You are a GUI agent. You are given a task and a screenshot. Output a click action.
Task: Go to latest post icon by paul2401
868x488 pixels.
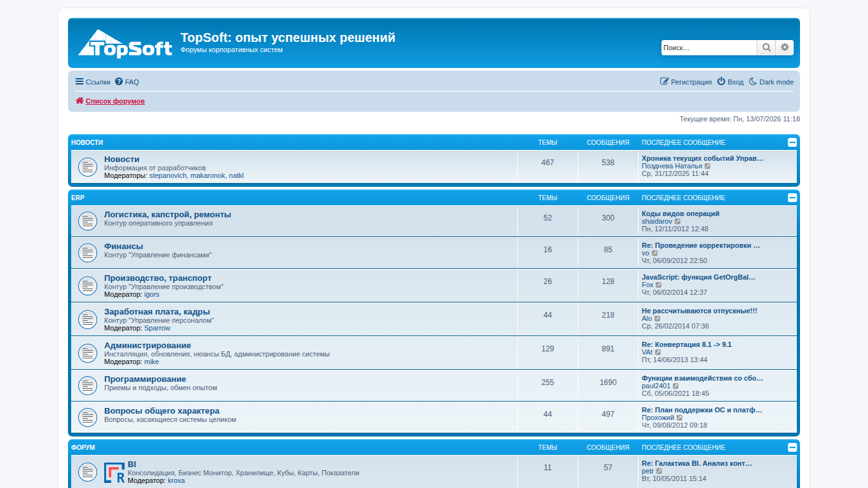[676, 386]
